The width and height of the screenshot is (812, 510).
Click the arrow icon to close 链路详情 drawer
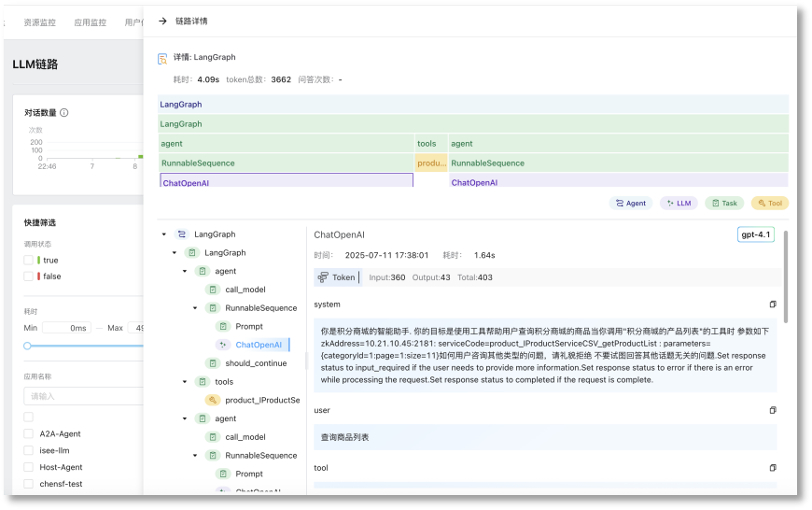point(162,21)
